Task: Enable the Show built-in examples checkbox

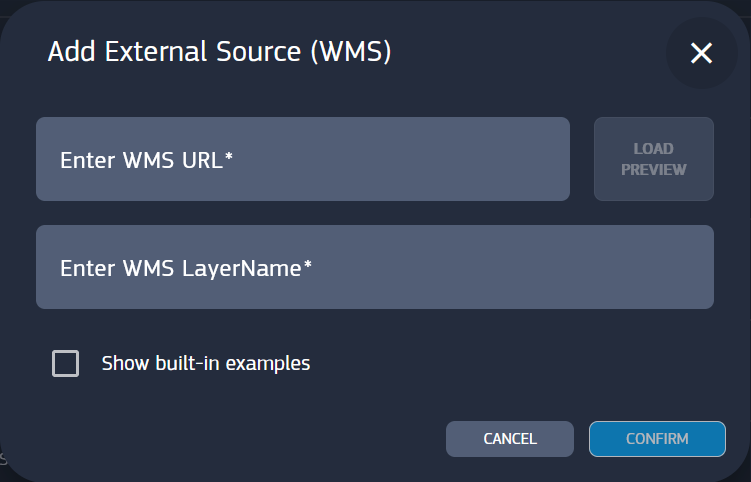Action: tap(65, 363)
